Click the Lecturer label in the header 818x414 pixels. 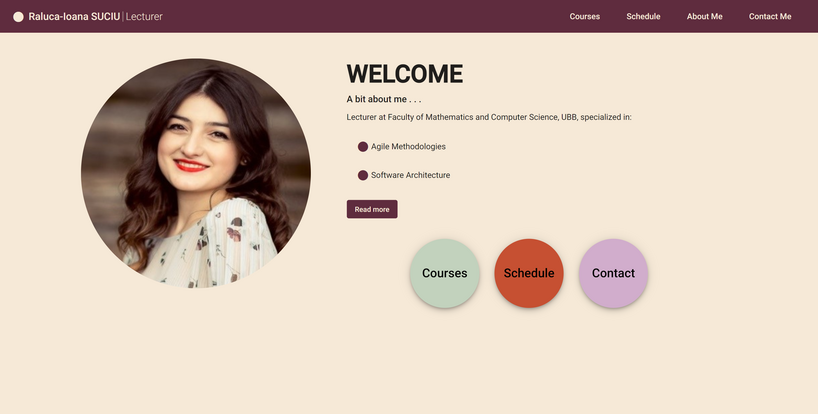[x=144, y=17]
